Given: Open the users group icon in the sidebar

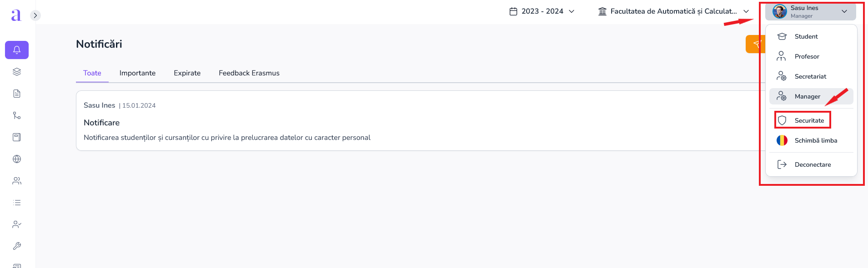Looking at the screenshot, I should (17, 181).
